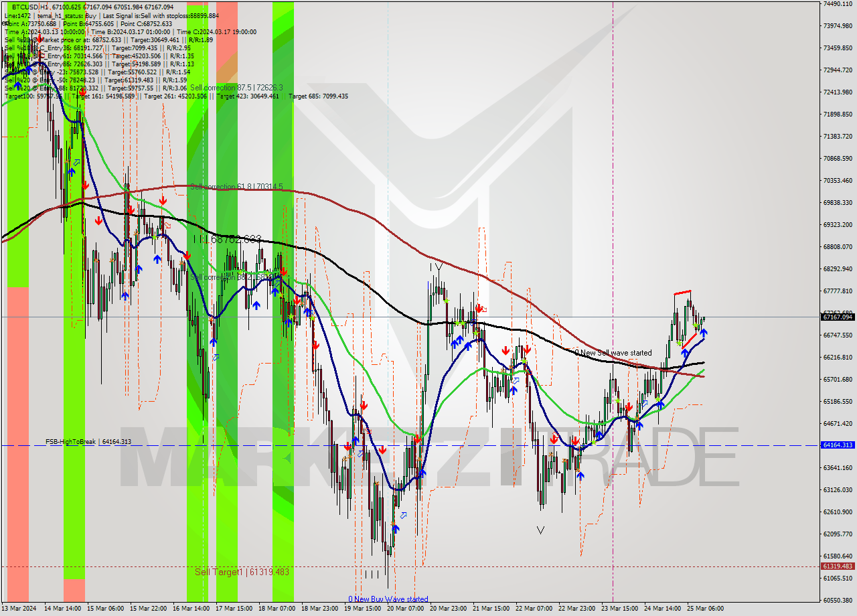Click '18 Mar 07:00' on time axis
This screenshot has height=616, width=857.
[x=277, y=609]
